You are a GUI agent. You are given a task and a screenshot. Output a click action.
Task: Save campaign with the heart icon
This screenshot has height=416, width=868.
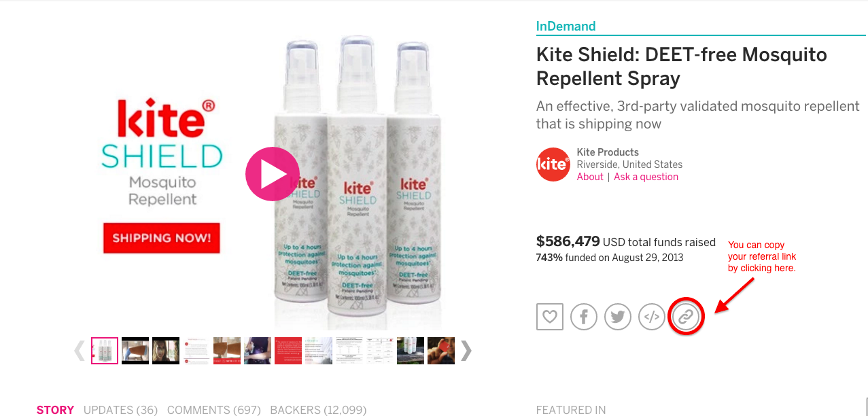click(550, 316)
